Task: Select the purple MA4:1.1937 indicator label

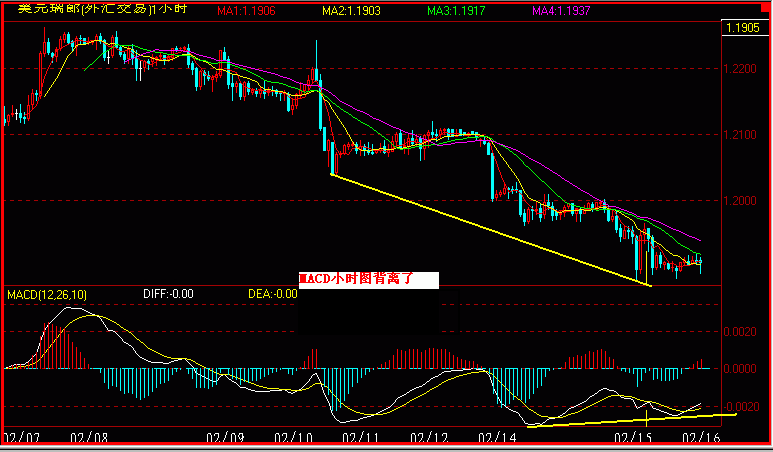Action: click(x=565, y=12)
